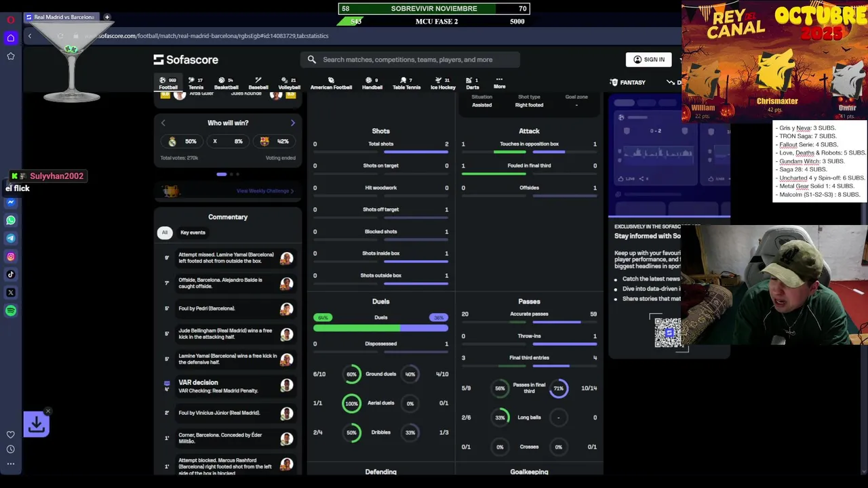Go to next poll with right chevron
This screenshot has width=868, height=488.
tap(293, 123)
